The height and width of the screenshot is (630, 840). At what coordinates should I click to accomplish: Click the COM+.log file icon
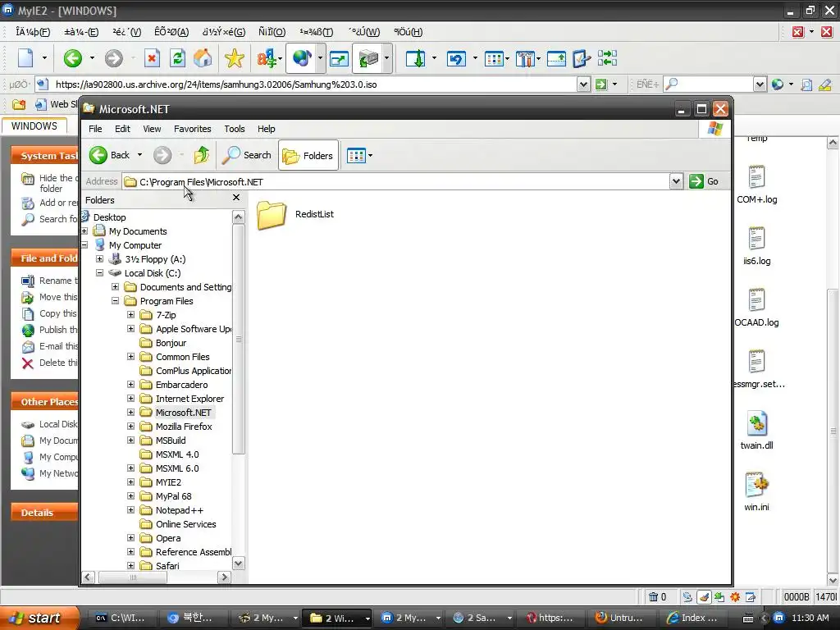click(x=756, y=177)
